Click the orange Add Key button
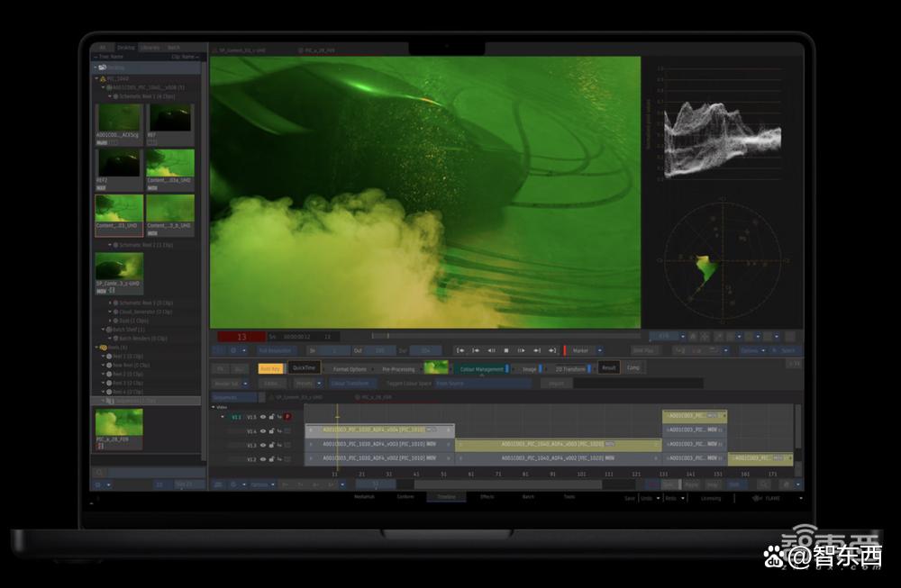The width and height of the screenshot is (901, 588). pos(270,368)
